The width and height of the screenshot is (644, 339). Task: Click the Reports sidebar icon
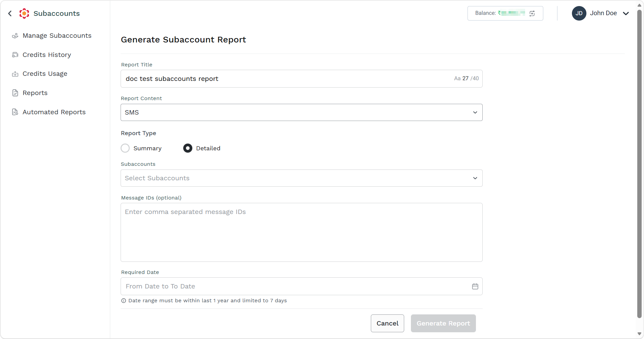click(15, 93)
